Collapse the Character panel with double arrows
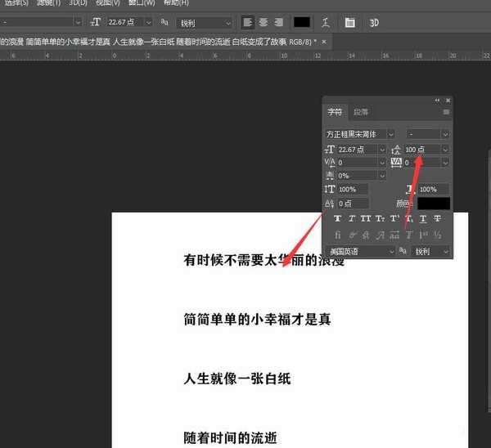Image resolution: width=491 pixels, height=448 pixels. [x=436, y=100]
